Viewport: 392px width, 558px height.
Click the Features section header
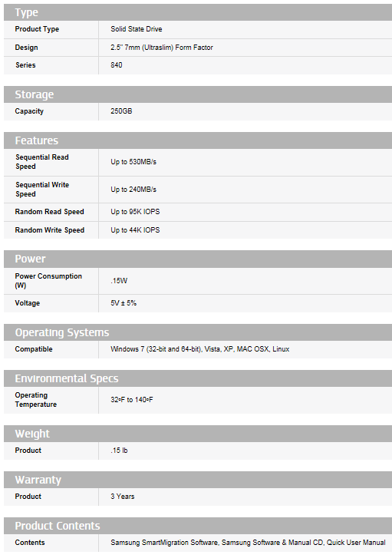click(x=198, y=140)
